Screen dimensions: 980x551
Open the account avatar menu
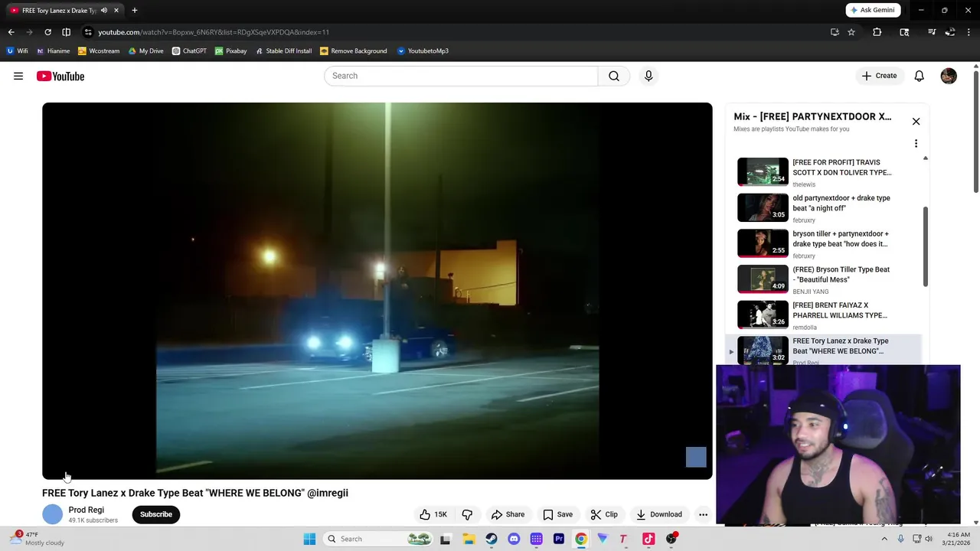pos(949,76)
